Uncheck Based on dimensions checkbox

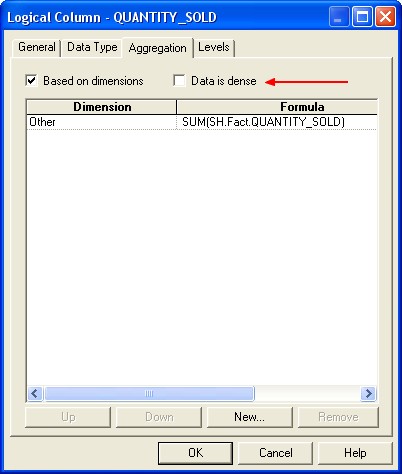[x=31, y=81]
